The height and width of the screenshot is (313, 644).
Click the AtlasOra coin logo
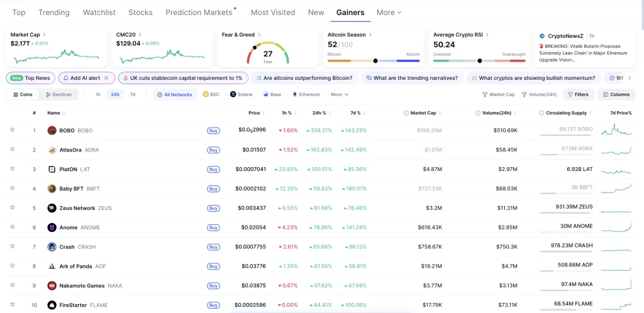(52, 150)
